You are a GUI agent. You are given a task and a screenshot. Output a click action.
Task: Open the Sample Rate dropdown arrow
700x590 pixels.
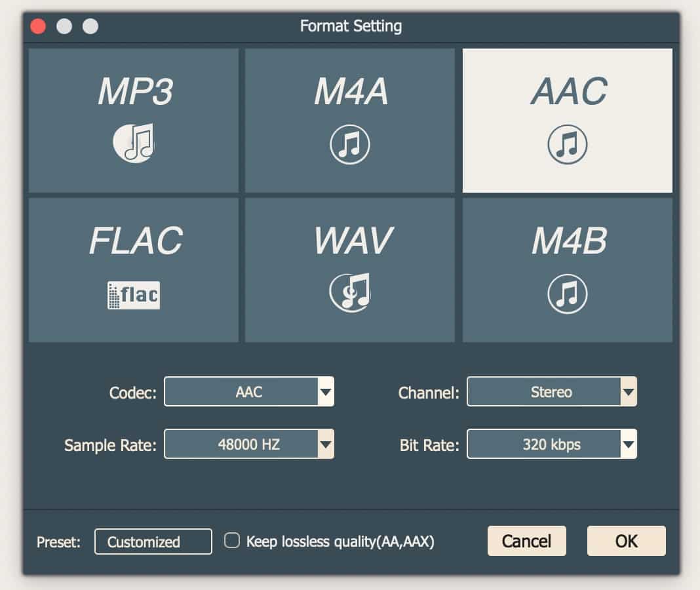pyautogui.click(x=326, y=444)
